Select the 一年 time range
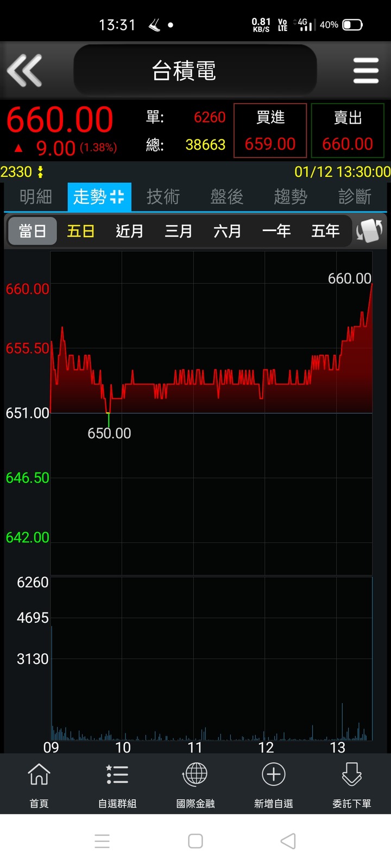Screen dimensions: 391x868 click(x=276, y=231)
